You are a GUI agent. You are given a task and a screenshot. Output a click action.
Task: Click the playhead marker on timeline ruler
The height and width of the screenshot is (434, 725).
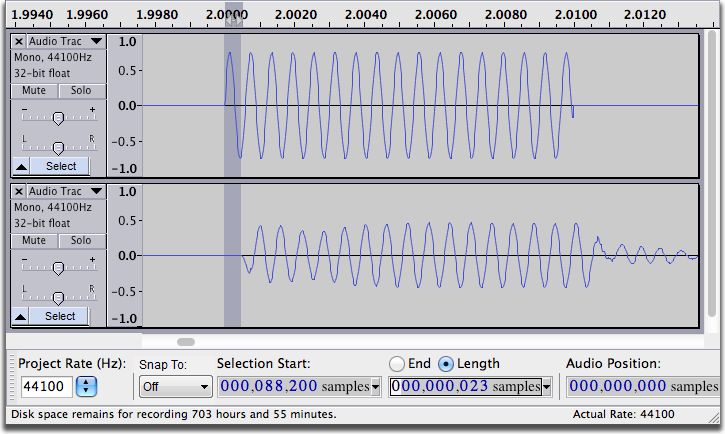click(233, 20)
